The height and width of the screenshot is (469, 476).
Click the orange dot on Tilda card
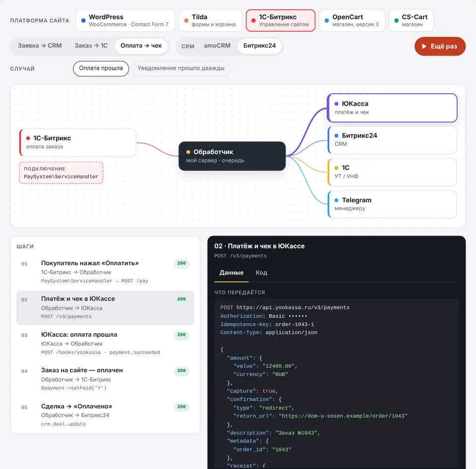(186, 21)
